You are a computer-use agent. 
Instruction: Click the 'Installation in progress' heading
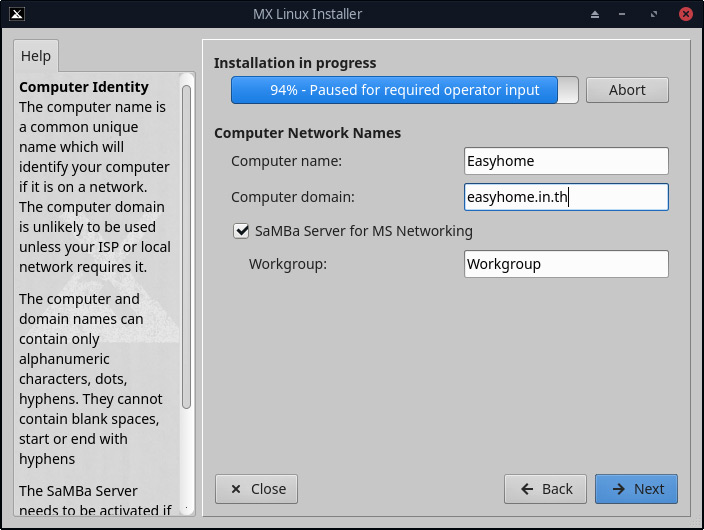pos(295,63)
